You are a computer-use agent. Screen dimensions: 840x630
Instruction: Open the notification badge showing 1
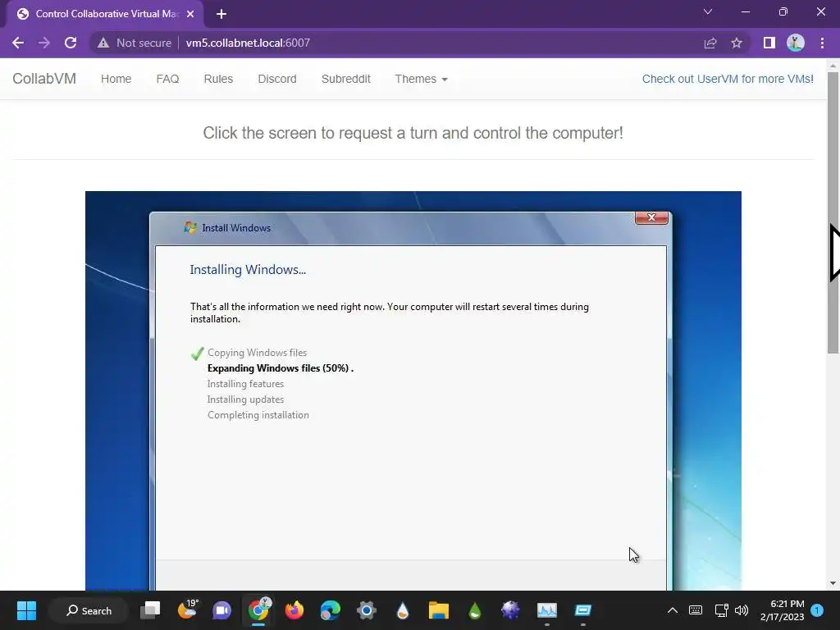pyautogui.click(x=817, y=609)
